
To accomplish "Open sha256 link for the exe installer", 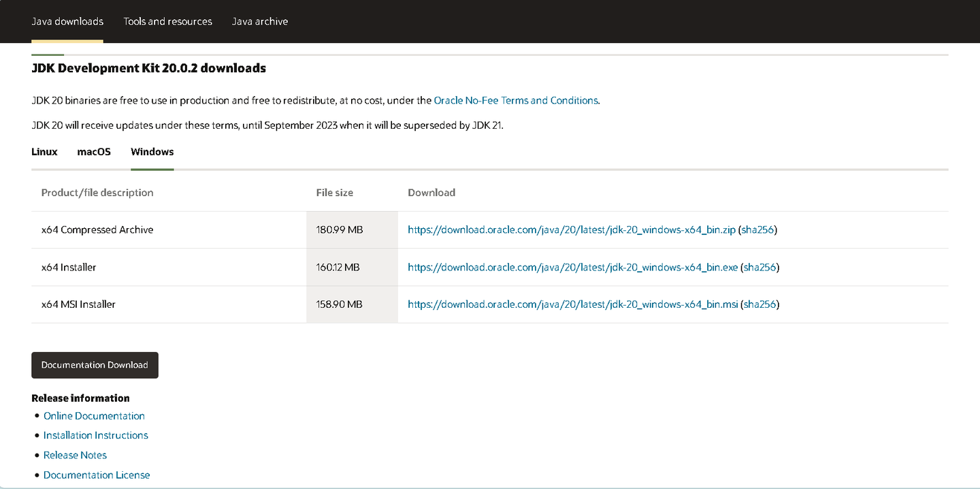I will tap(759, 268).
